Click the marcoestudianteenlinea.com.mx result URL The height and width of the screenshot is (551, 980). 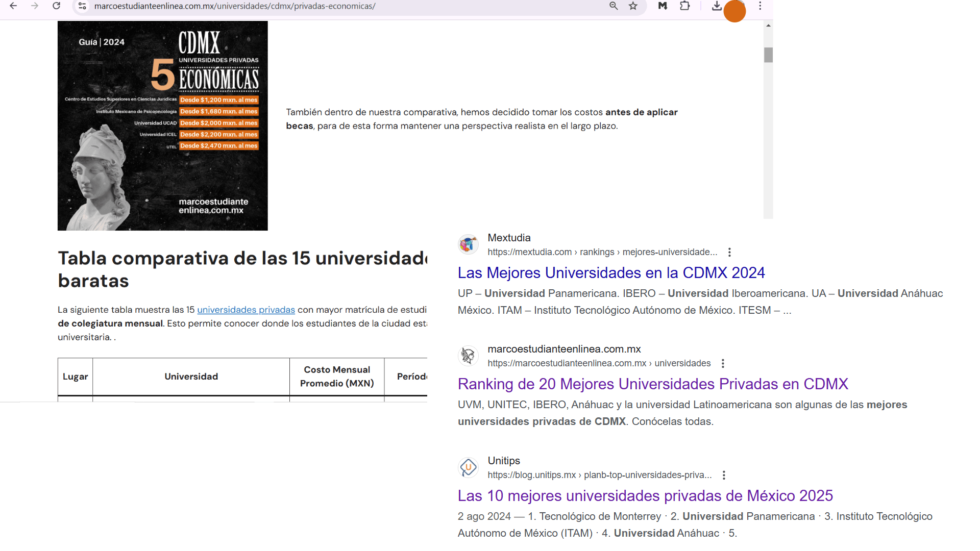coord(599,363)
